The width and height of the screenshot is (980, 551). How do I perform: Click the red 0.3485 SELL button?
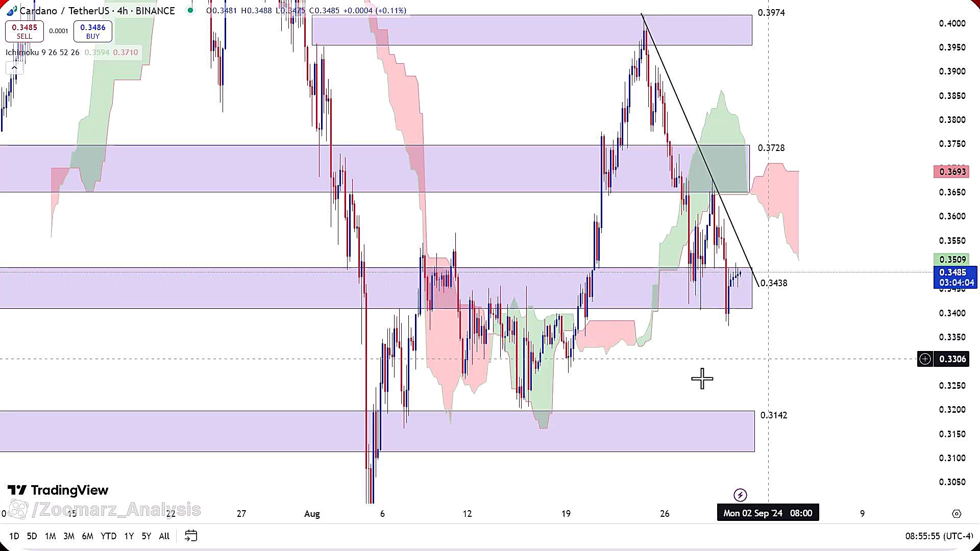point(24,31)
